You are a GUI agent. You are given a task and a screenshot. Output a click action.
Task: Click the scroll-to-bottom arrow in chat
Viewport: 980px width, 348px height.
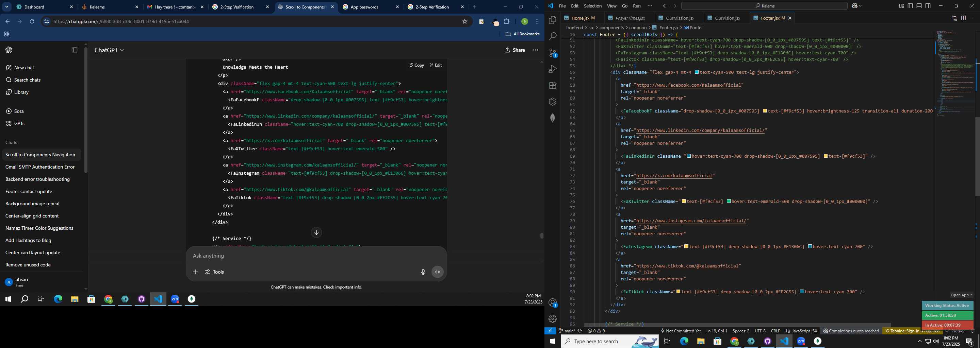[316, 232]
